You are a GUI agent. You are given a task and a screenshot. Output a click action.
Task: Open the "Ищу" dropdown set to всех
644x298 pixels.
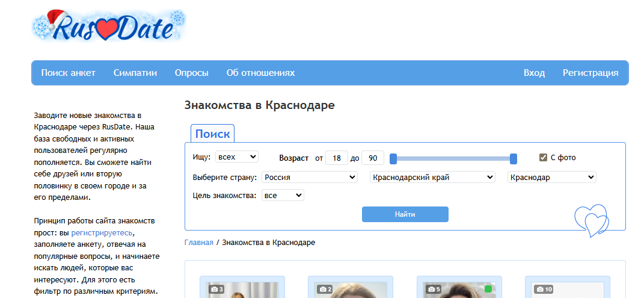[236, 157]
